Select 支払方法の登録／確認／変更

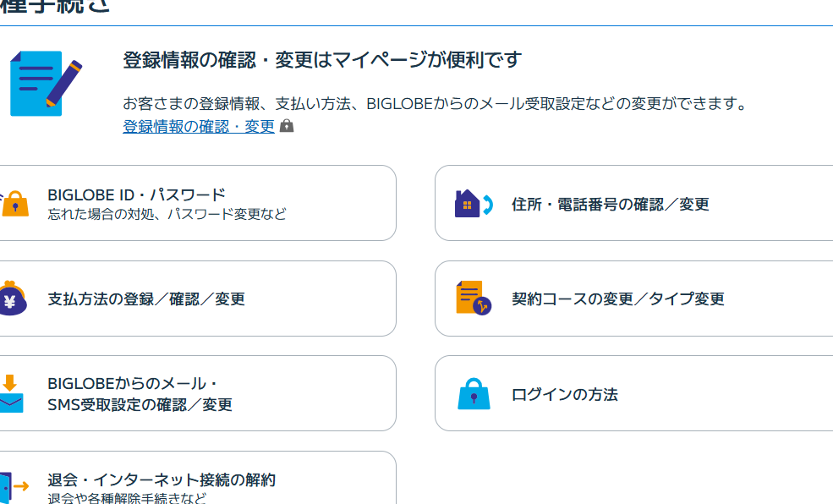click(146, 299)
